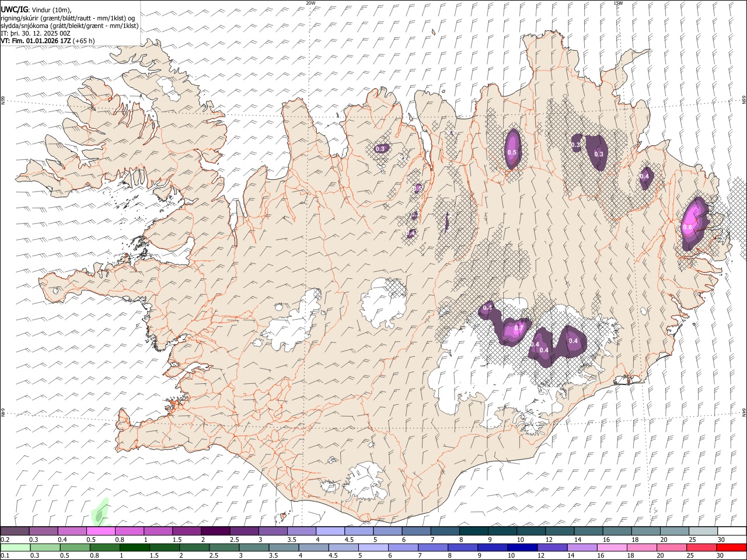The width and height of the screenshot is (747, 560).
Task: Click the '20W' longitude label at top
Action: [x=310, y=3]
